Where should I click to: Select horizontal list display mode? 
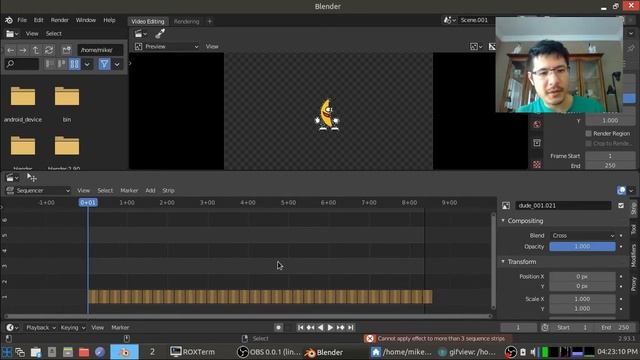pyautogui.click(x=62, y=64)
